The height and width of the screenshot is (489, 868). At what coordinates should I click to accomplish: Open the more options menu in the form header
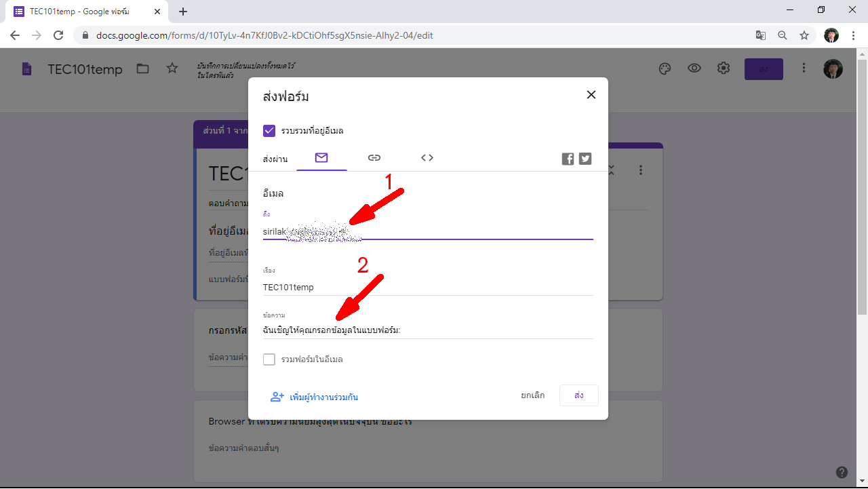pos(804,69)
